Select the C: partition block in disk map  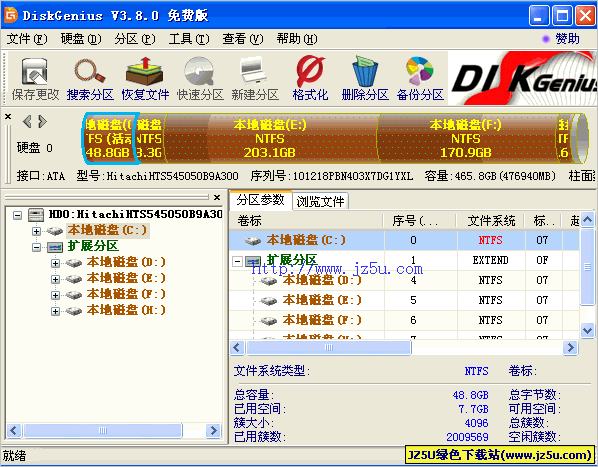tap(110, 138)
